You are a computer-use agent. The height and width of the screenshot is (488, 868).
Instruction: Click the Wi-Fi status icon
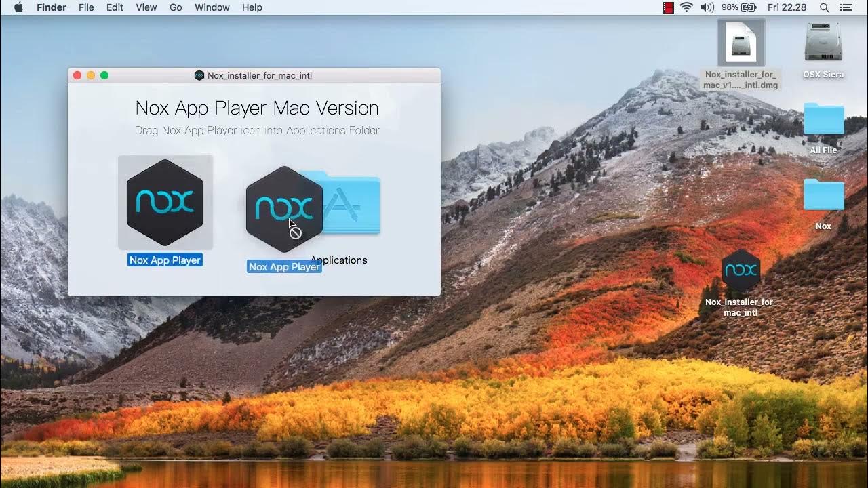pyautogui.click(x=686, y=7)
